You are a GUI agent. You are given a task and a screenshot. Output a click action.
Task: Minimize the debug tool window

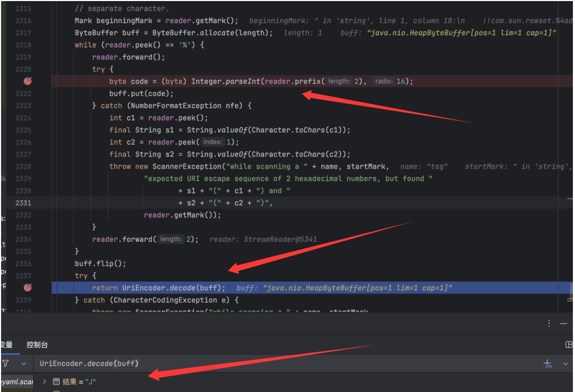coord(563,324)
